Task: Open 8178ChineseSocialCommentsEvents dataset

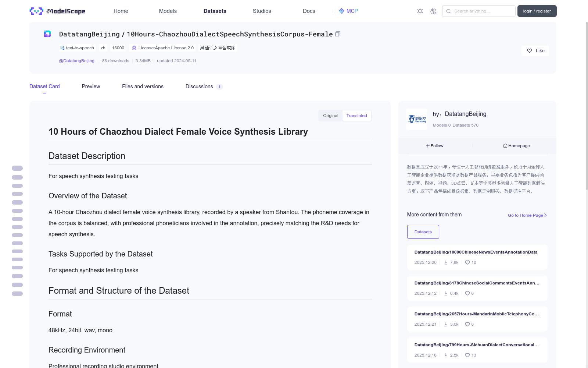Action: [x=477, y=283]
